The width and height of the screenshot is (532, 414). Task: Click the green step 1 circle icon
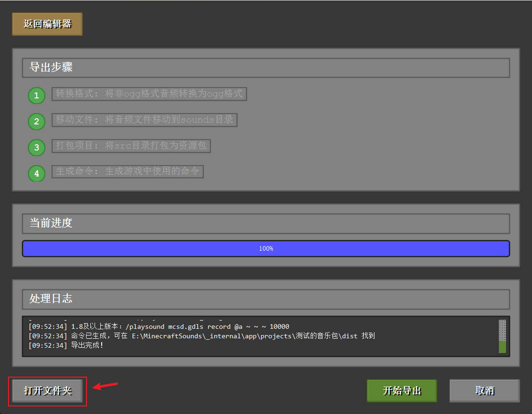click(36, 96)
